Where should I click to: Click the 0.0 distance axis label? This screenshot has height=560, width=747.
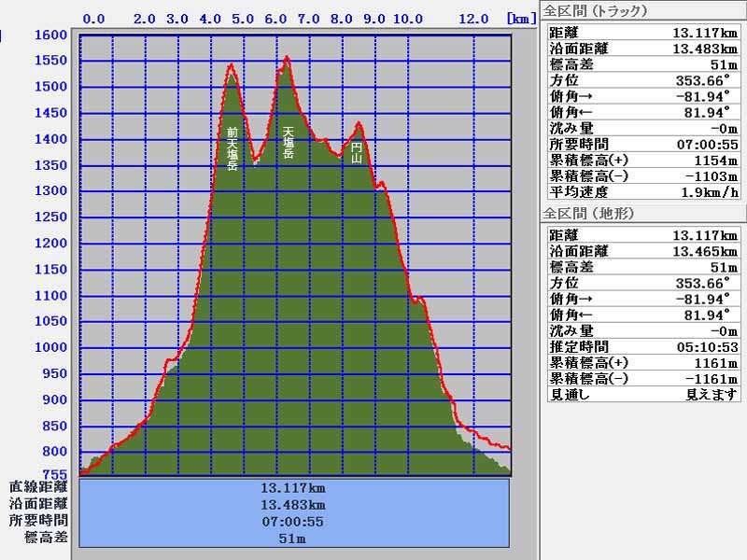(x=94, y=19)
